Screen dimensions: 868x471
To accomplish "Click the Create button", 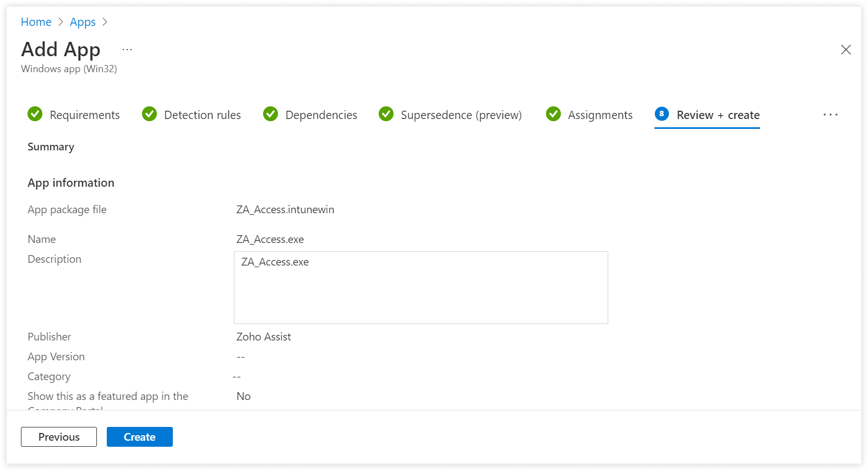I will 139,436.
